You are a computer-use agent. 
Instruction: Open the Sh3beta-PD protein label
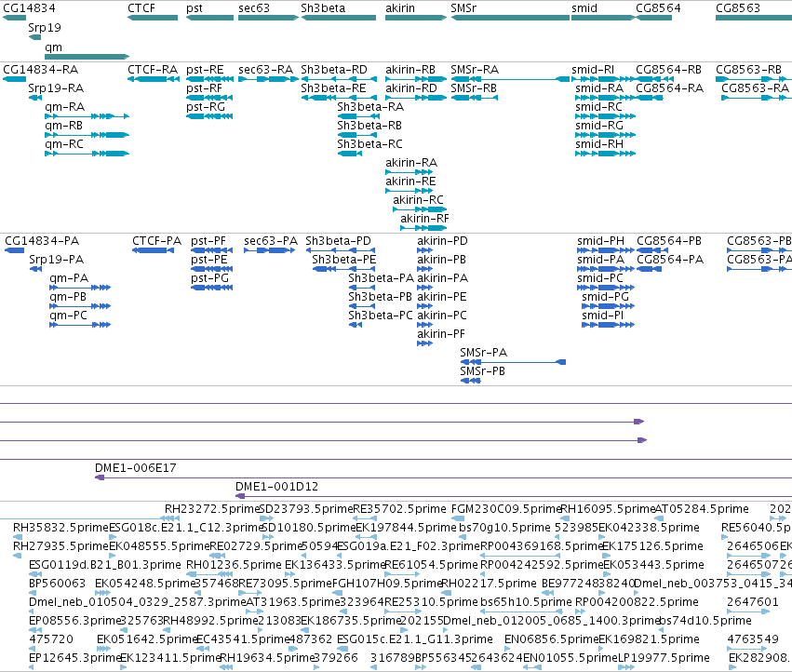pyautogui.click(x=339, y=240)
